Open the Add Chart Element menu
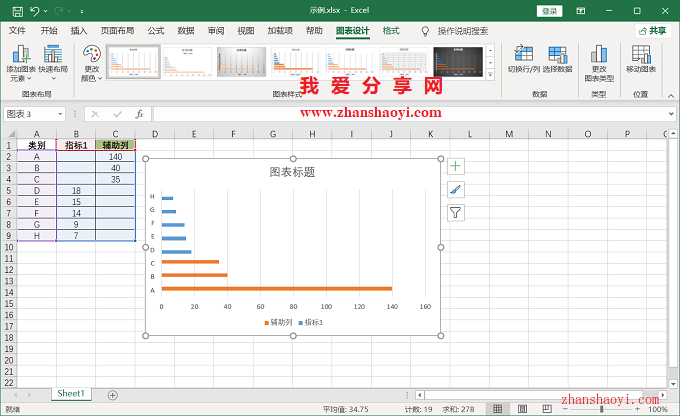This screenshot has height=416, width=680. tap(21, 64)
